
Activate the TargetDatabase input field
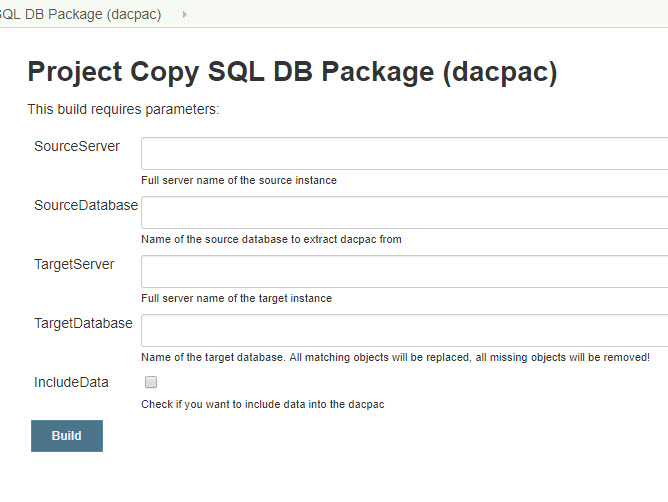(x=404, y=331)
